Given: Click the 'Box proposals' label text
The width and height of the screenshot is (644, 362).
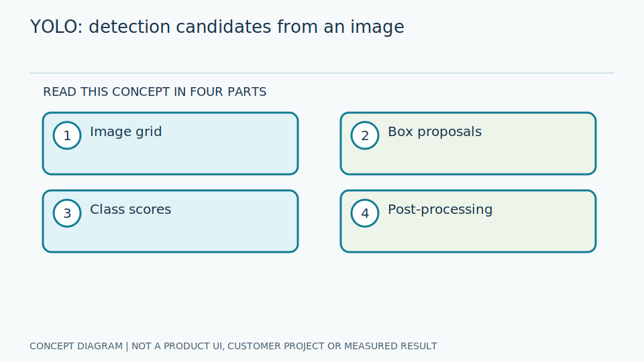Looking at the screenshot, I should click(x=435, y=132).
